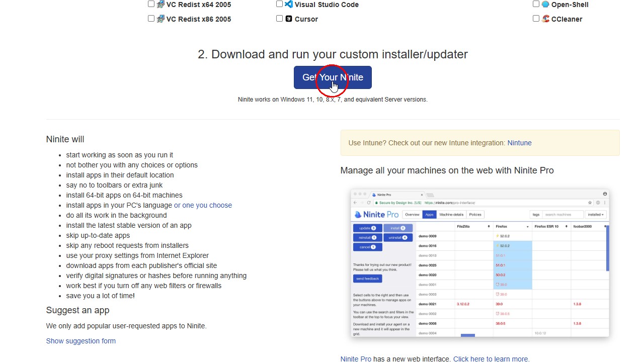Click the Cursor app icon

[x=289, y=19]
